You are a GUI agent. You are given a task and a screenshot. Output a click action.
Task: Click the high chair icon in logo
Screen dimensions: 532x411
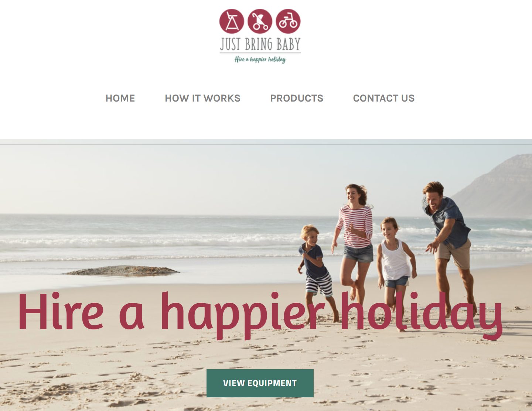pyautogui.click(x=232, y=21)
